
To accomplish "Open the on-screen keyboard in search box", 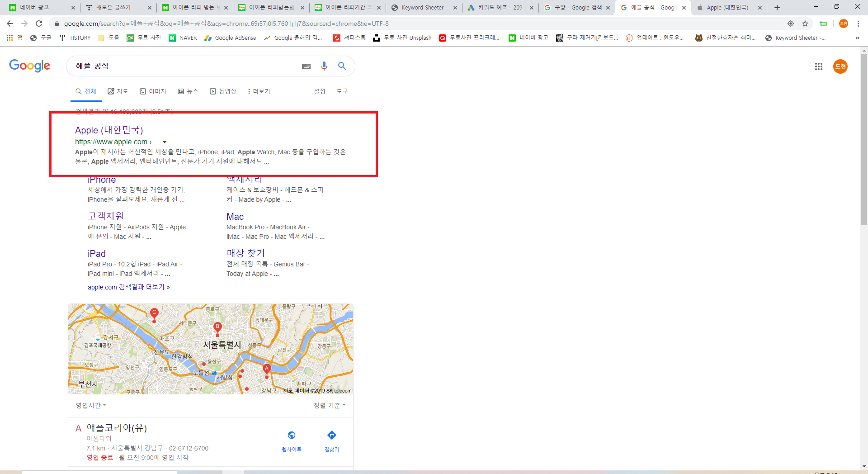I will click(306, 66).
